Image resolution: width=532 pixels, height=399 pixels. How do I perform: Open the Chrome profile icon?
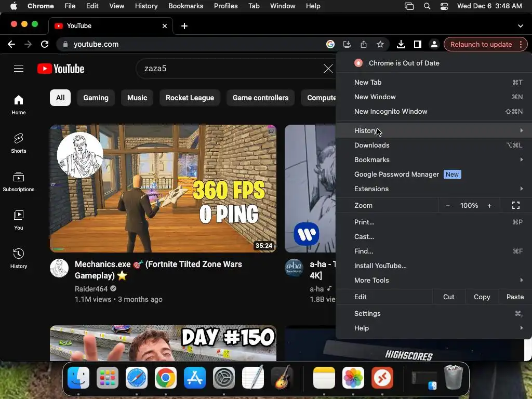(434, 44)
